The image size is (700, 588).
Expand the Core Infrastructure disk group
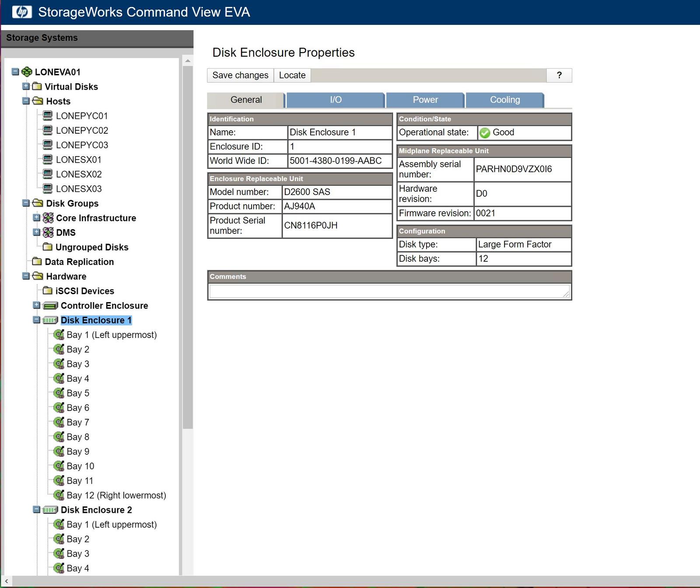tap(37, 217)
